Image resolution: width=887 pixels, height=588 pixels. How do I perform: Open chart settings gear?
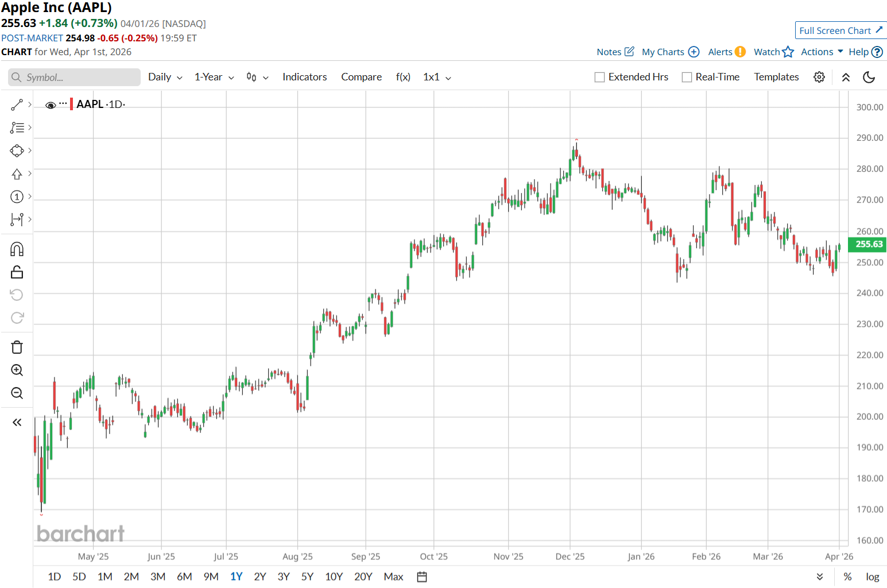(819, 77)
